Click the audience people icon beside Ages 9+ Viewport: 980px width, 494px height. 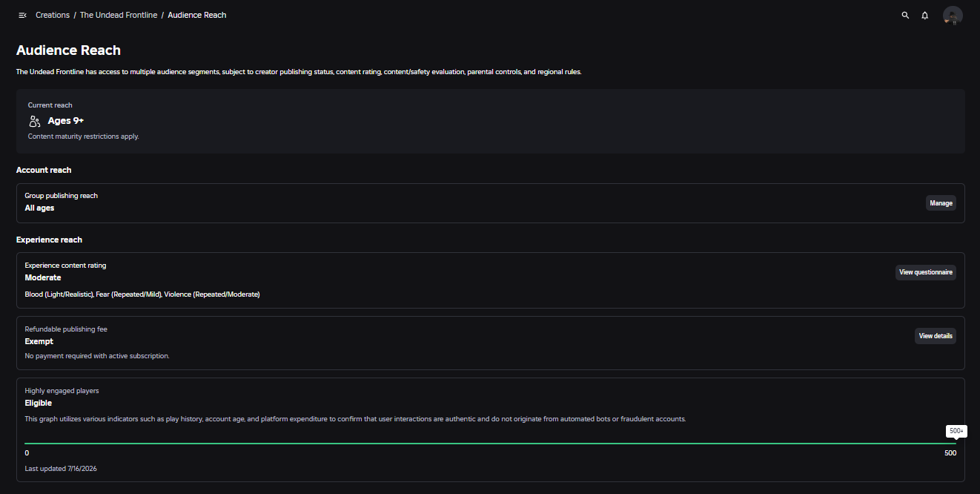[x=35, y=121]
